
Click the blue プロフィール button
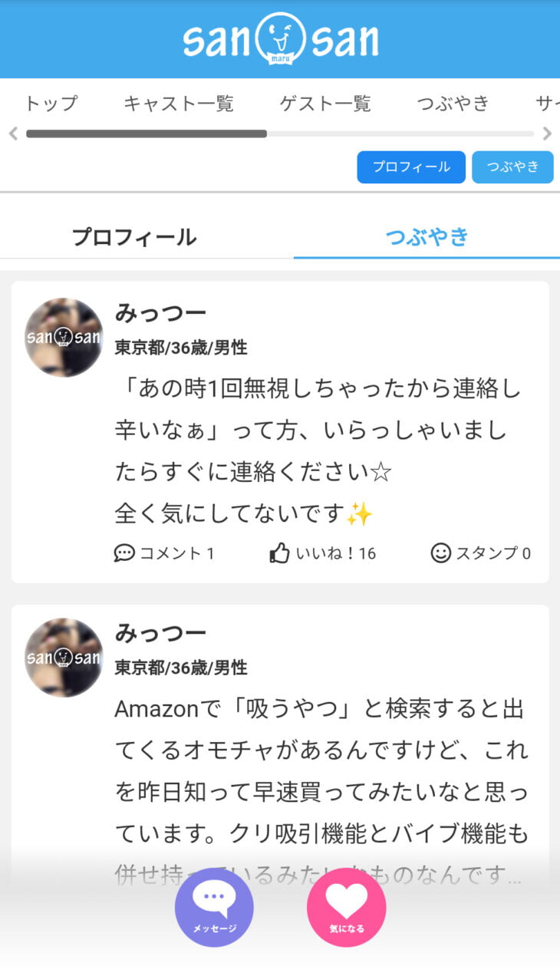[x=411, y=167]
